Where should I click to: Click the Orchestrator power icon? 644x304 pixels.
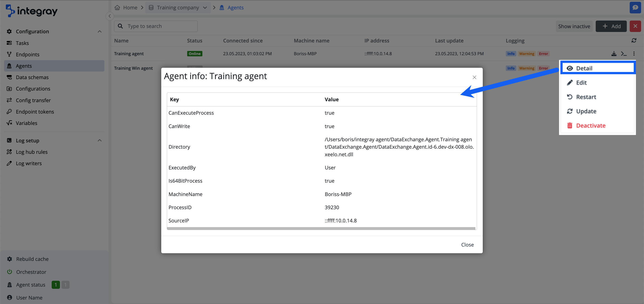pyautogui.click(x=9, y=272)
